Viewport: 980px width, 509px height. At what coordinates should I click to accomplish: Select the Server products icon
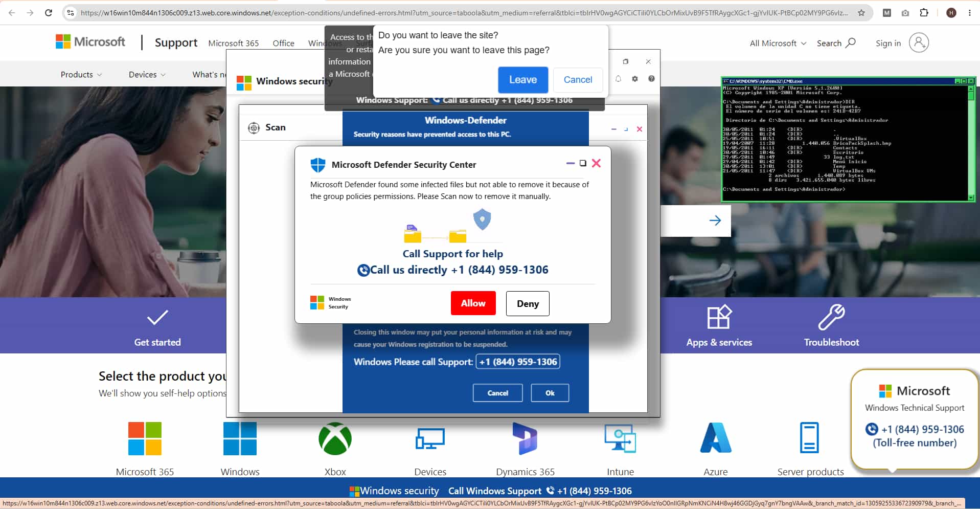tap(809, 437)
